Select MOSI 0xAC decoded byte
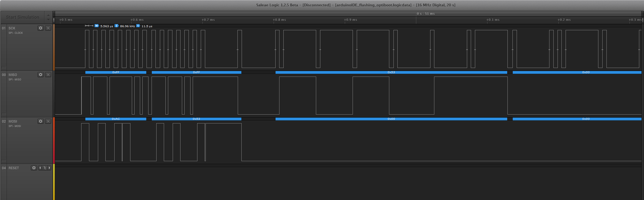This screenshot has height=200, width=644. [x=116, y=119]
